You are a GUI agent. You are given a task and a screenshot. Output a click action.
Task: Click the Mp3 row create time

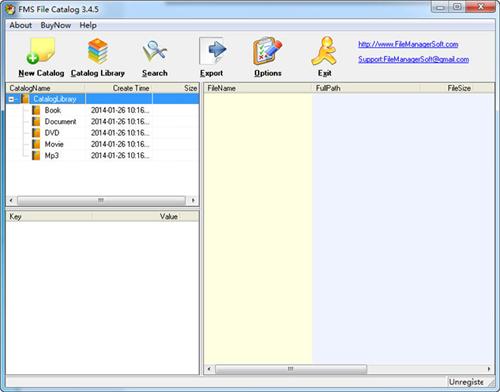point(120,156)
